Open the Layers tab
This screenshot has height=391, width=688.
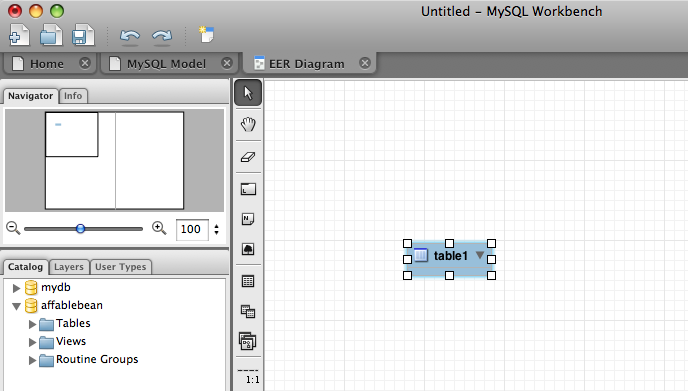tap(69, 267)
